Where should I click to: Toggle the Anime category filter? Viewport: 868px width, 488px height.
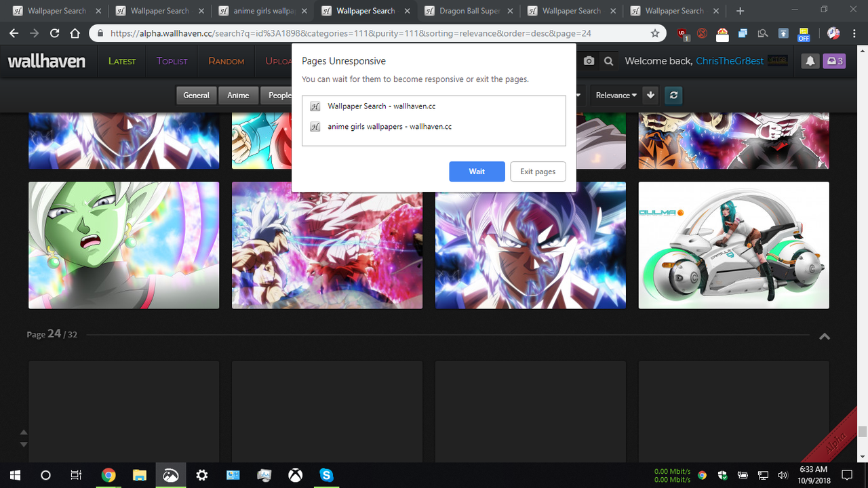pyautogui.click(x=238, y=95)
